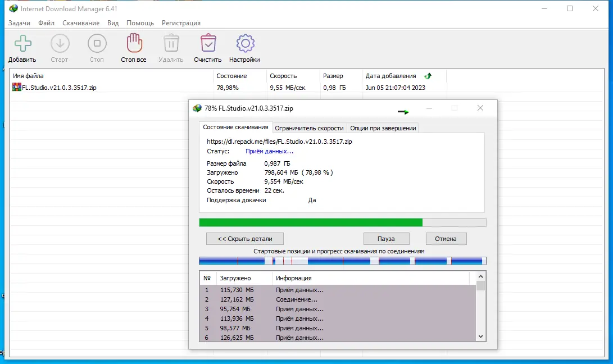Open the Скачивание menu
The image size is (613, 364).
[81, 23]
